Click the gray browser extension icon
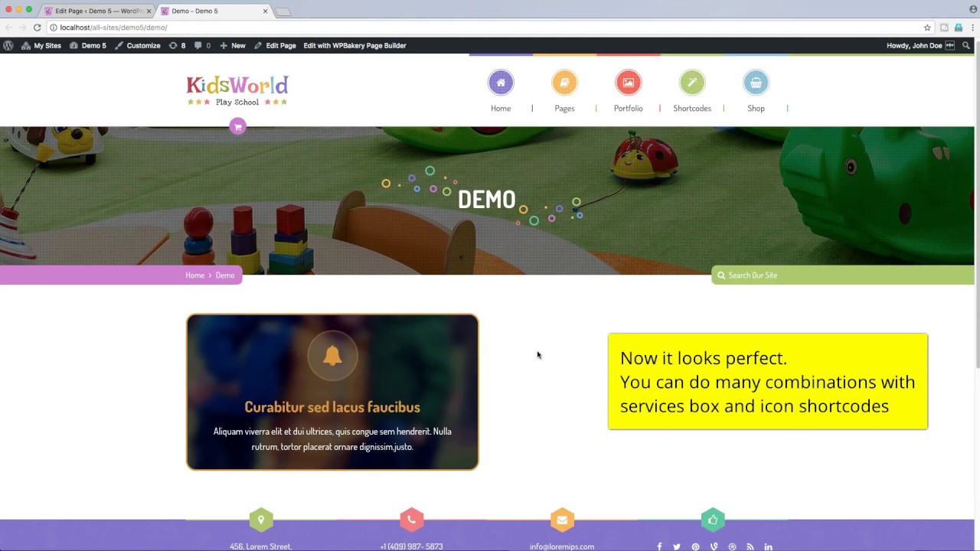Screen dimensions: 980x551 coord(944,28)
